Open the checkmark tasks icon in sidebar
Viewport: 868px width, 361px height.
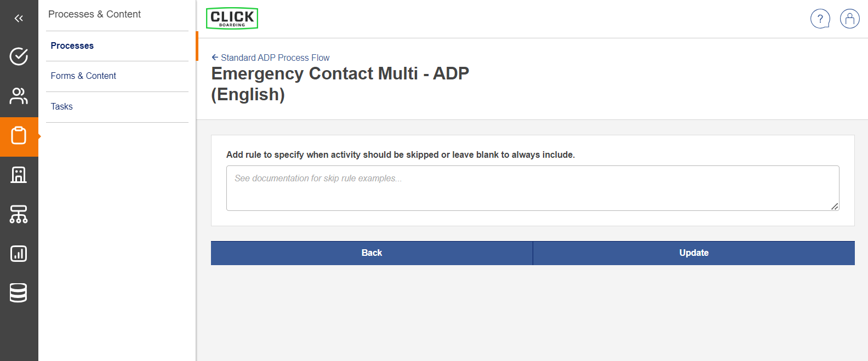[x=19, y=56]
